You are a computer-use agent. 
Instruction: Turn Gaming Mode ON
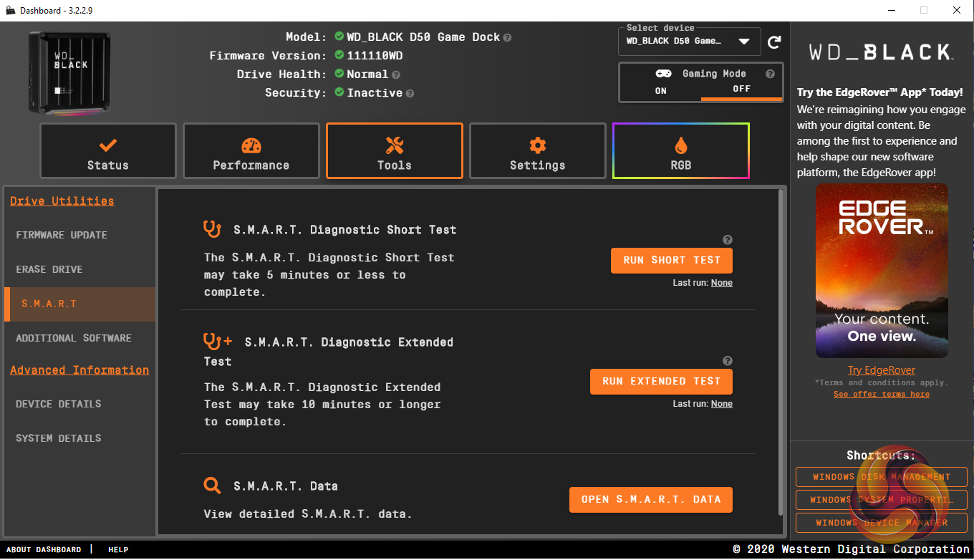click(x=660, y=90)
